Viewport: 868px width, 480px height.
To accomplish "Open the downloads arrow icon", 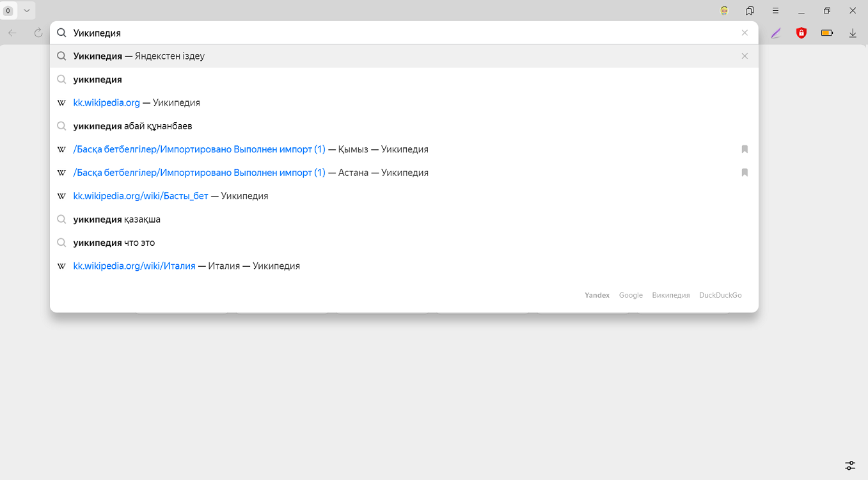I will tap(853, 33).
